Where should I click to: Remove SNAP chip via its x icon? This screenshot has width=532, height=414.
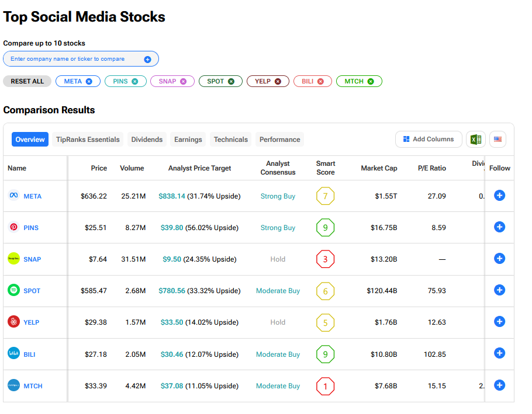183,82
